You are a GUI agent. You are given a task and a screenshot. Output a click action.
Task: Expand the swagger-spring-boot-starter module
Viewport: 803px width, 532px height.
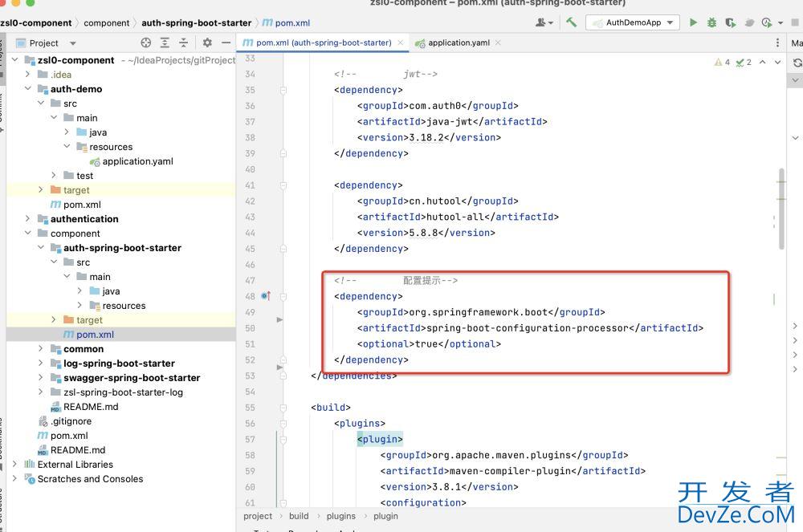pos(41,377)
